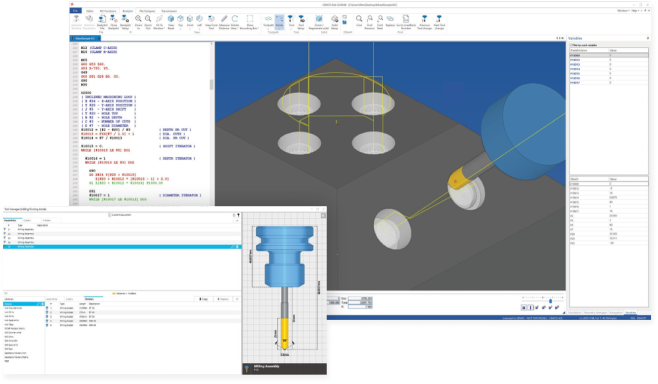Open the Tool dropdown in ribbon

[291, 22]
